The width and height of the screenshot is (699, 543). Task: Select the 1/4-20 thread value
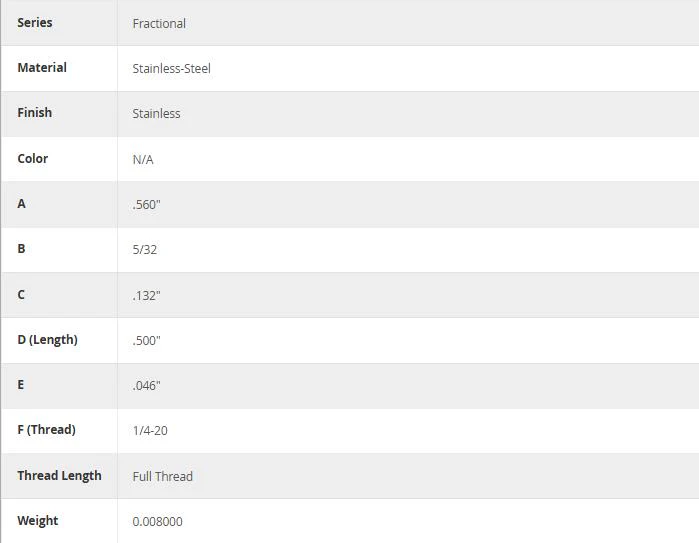pos(150,431)
